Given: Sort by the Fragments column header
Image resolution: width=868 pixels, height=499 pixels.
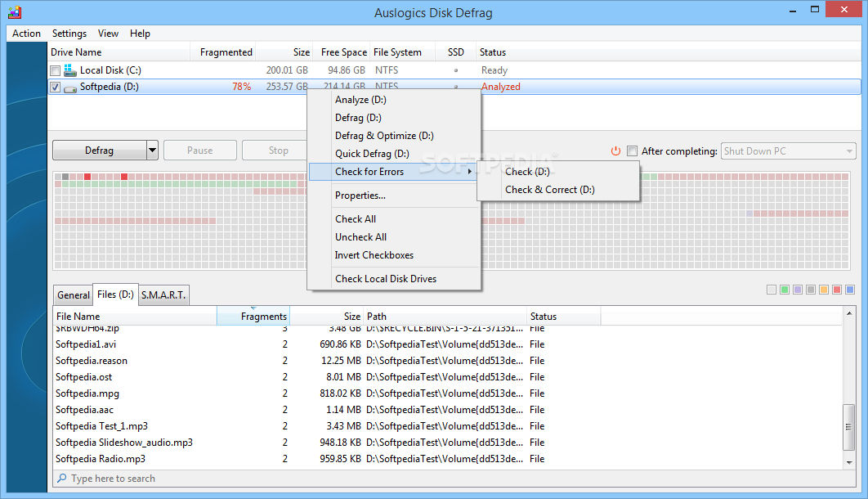Looking at the screenshot, I should (x=253, y=317).
